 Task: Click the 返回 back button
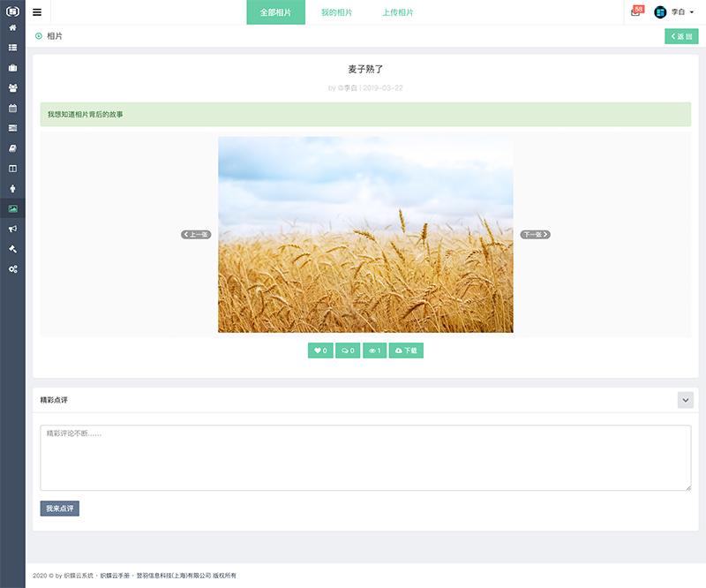[x=680, y=36]
